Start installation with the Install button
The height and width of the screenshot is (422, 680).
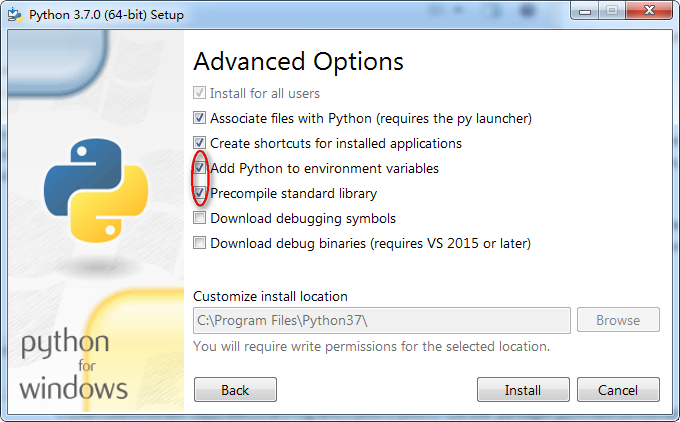[x=523, y=390]
